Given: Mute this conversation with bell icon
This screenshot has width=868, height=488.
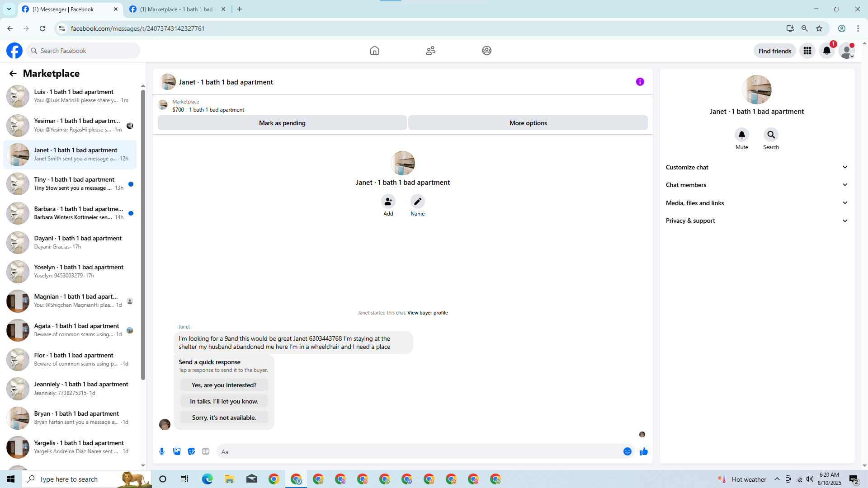Looking at the screenshot, I should (741, 135).
